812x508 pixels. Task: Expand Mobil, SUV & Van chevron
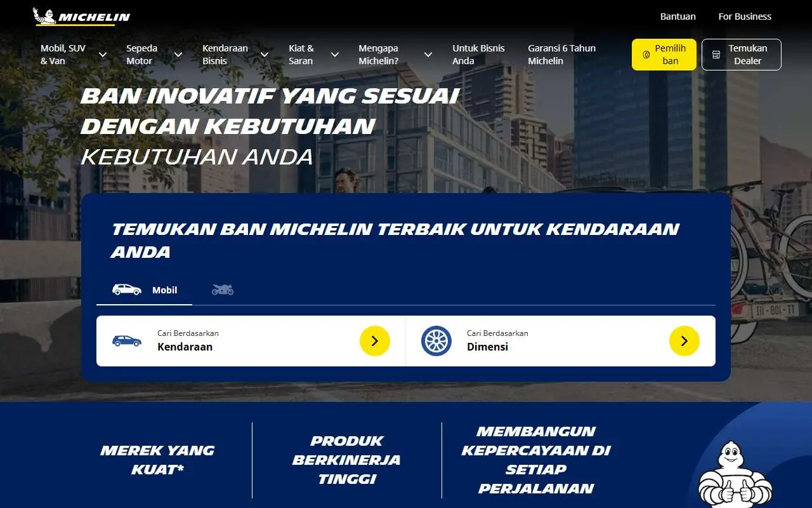(x=103, y=55)
